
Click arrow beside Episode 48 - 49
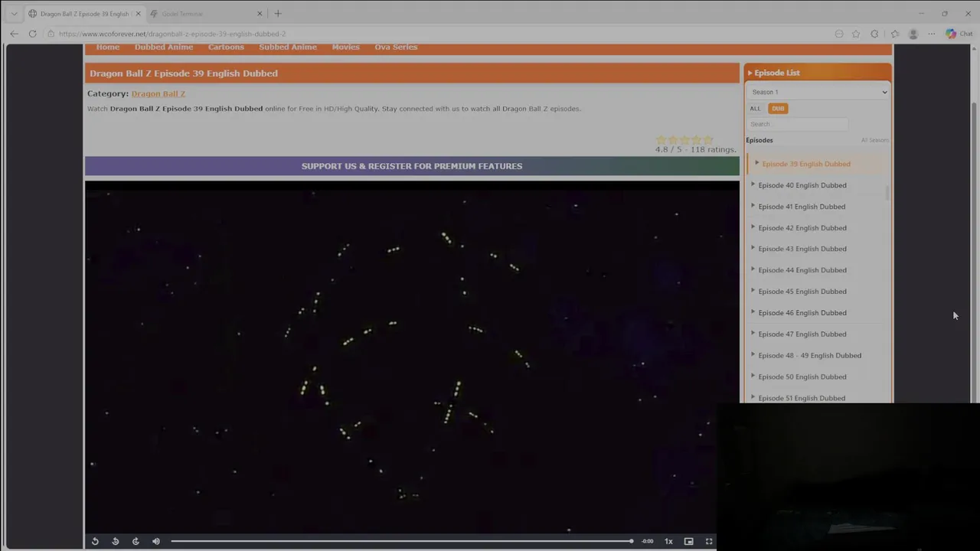point(753,355)
